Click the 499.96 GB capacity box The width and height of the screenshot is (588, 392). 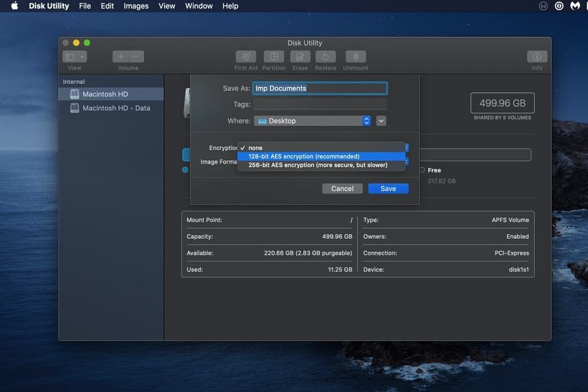click(502, 103)
